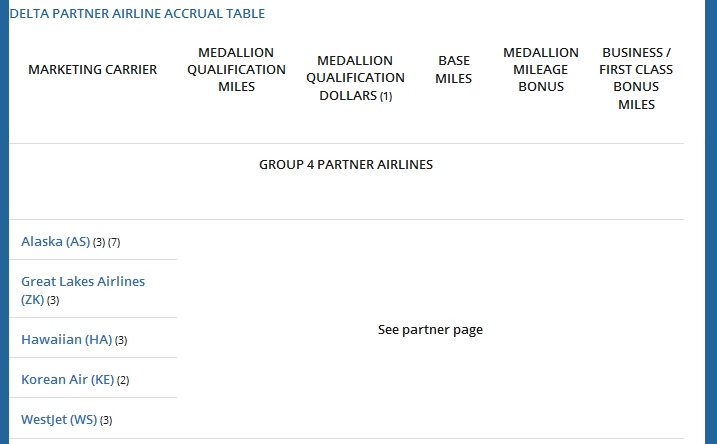Click the Medallion Mileage Bonus column header
This screenshot has height=444, width=717.
(540, 70)
